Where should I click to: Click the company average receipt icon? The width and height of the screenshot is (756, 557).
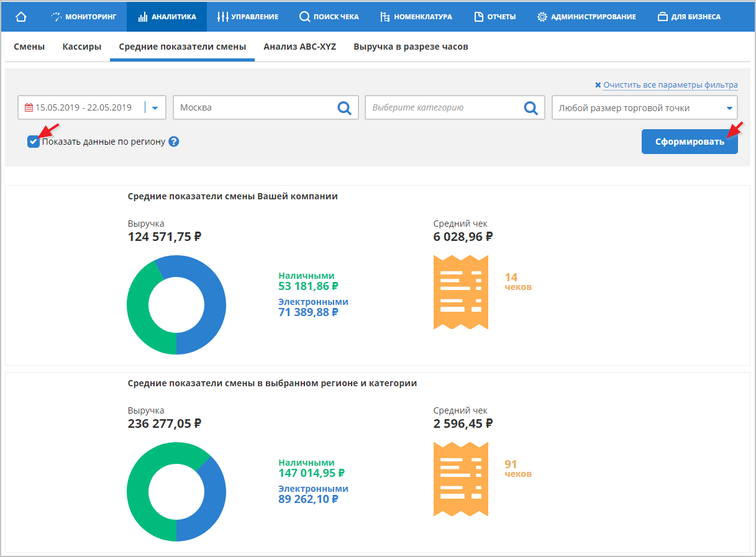[x=460, y=292]
